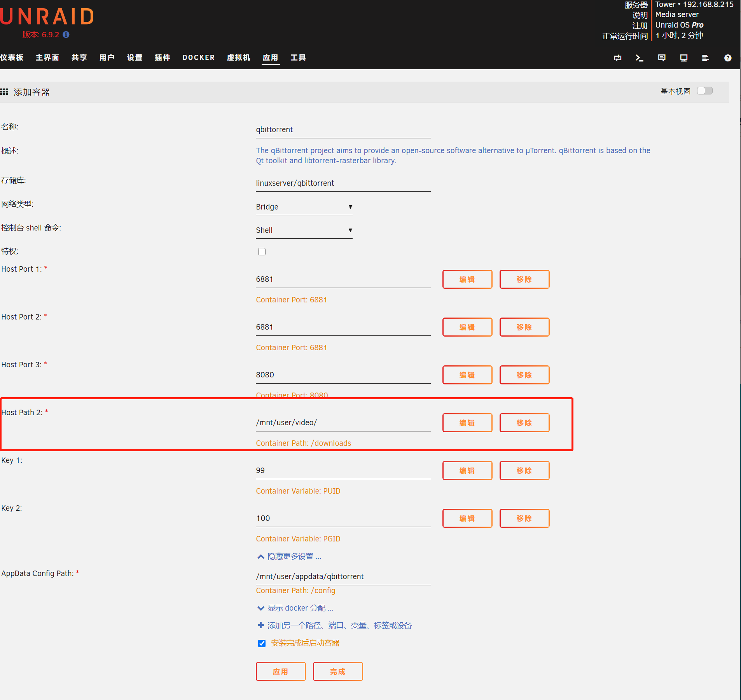
Task: Click 编辑 for Key 1 PUID
Action: [x=467, y=470]
